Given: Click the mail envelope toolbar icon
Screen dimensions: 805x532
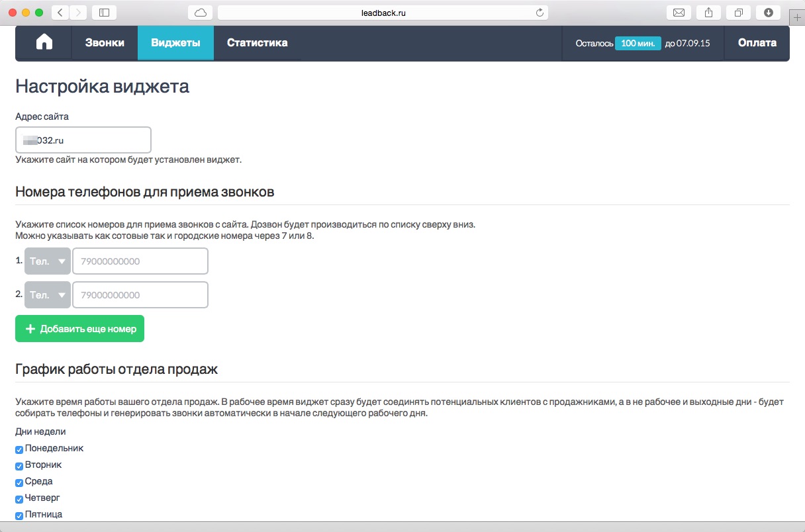Looking at the screenshot, I should pos(679,12).
